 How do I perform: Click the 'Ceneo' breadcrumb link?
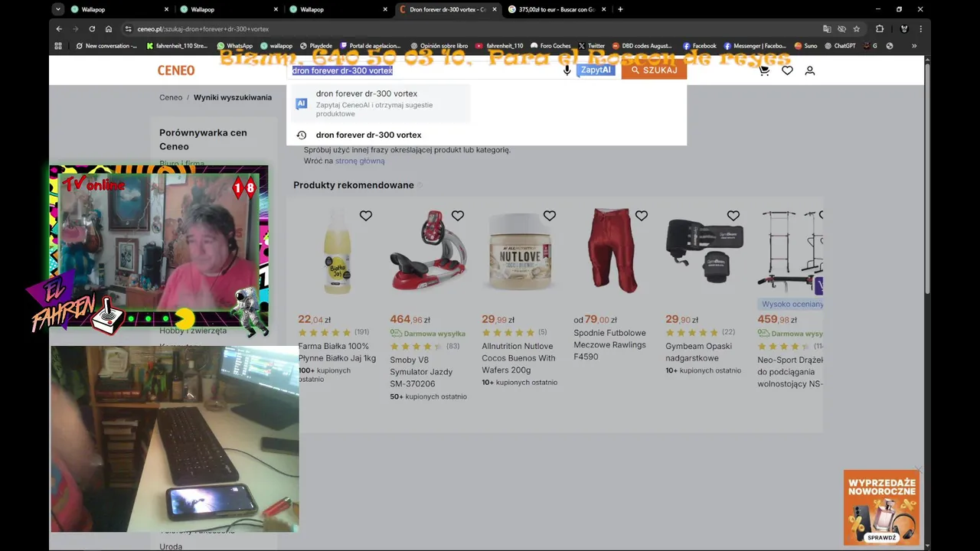coord(171,98)
